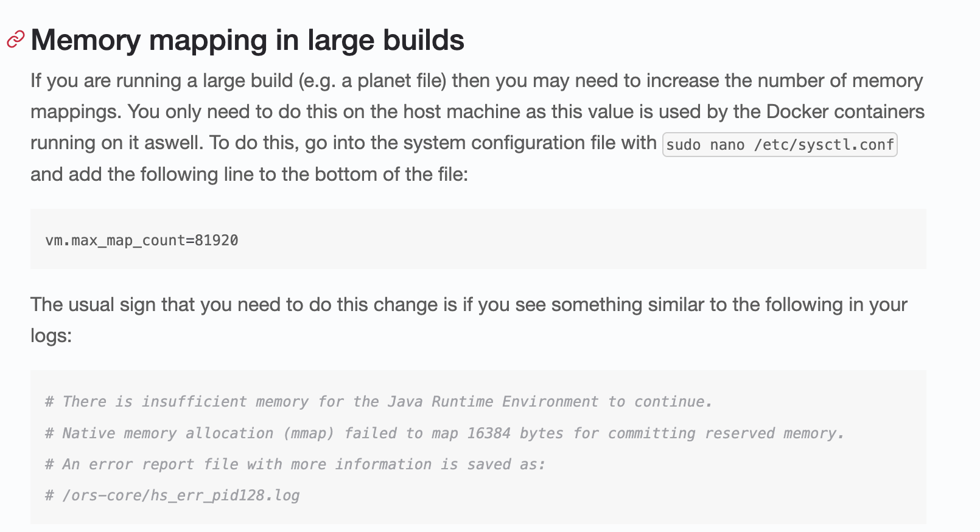980x532 pixels.
Task: Click the red anchor link icon beside the heading
Action: pos(15,40)
